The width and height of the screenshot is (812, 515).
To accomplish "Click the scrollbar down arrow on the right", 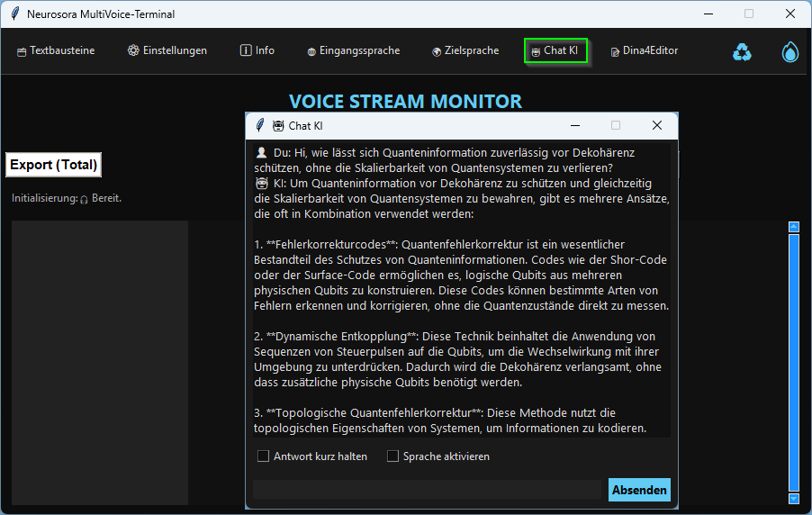I will click(x=793, y=498).
